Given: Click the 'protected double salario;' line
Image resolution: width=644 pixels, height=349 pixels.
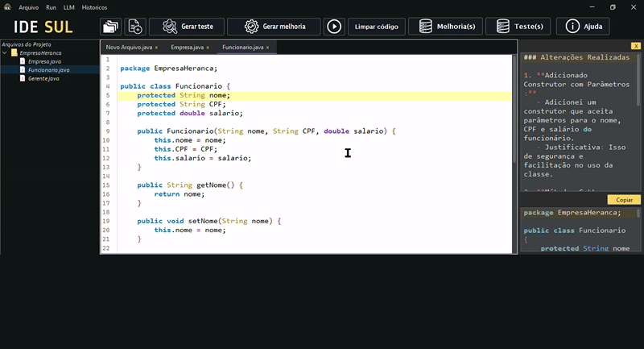Looking at the screenshot, I should point(190,114).
